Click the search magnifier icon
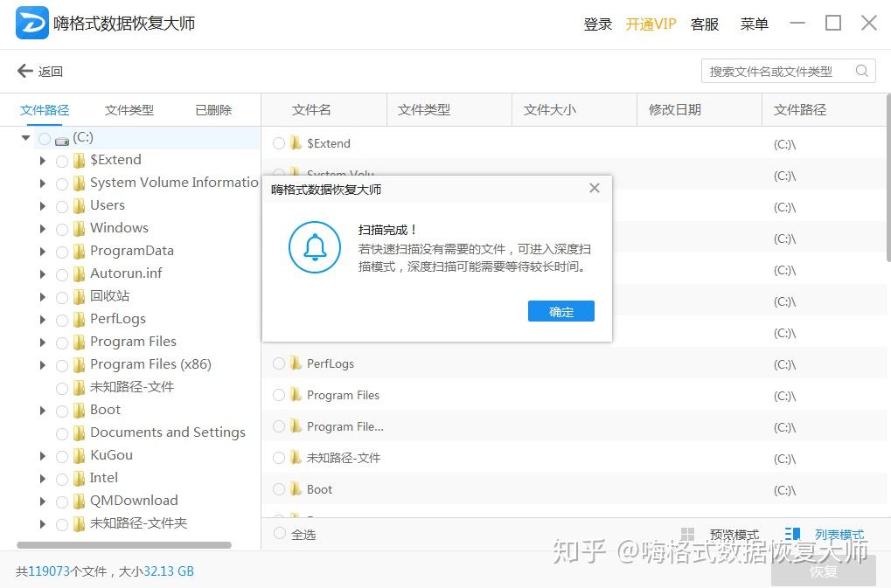Screen dimensions: 891x588 862,71
